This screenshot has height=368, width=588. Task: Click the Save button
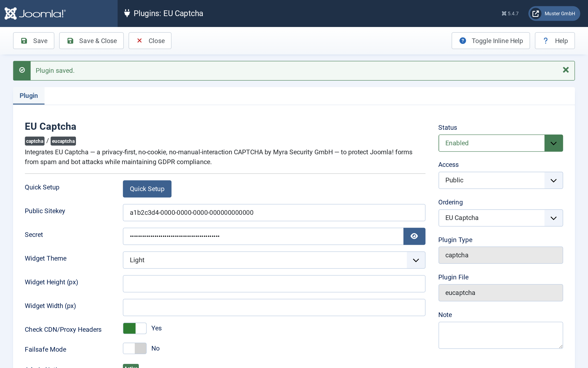click(x=34, y=41)
